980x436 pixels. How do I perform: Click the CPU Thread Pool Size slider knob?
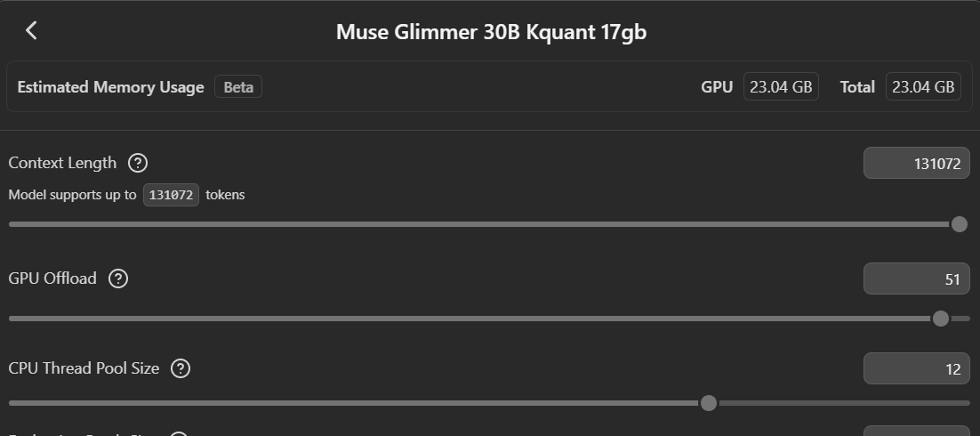708,403
